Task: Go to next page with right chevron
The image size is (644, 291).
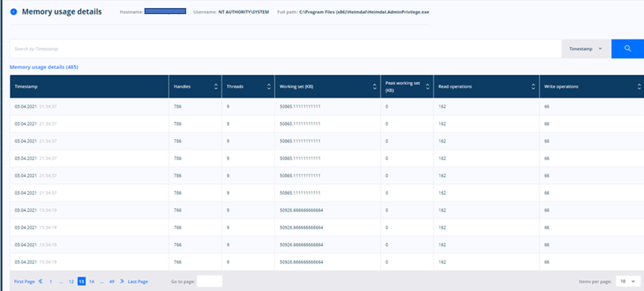Action: (122, 282)
